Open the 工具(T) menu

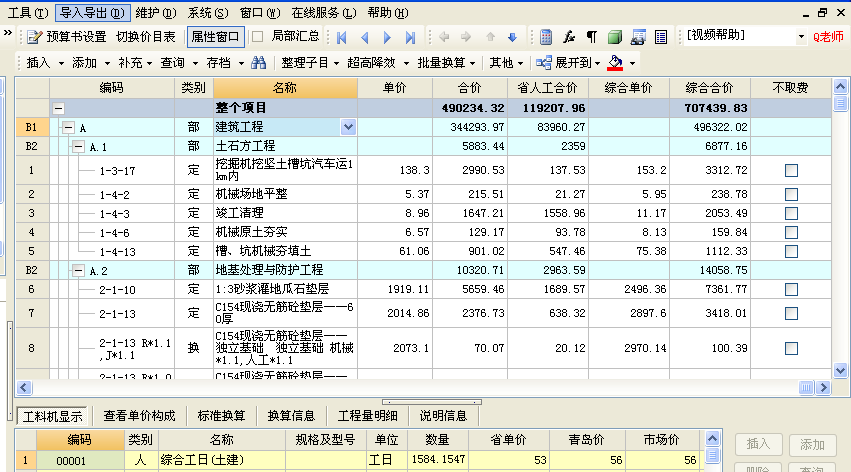pos(27,12)
